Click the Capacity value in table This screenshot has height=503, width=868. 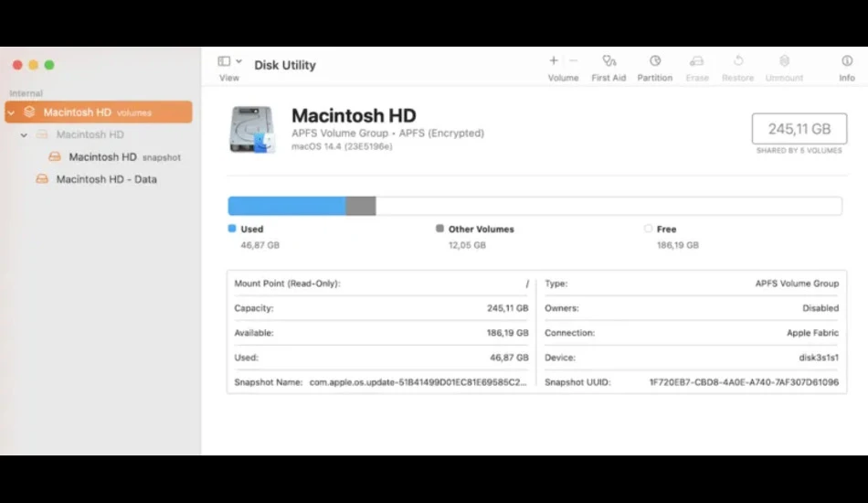tap(508, 308)
